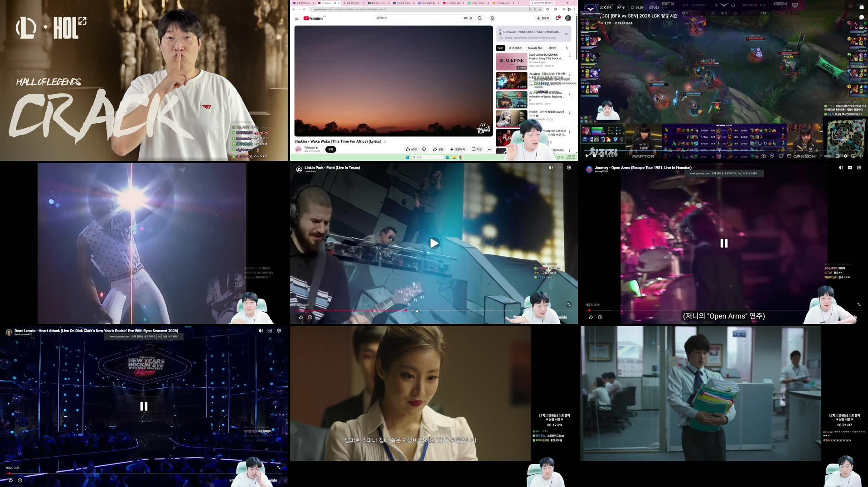868x487 pixels.
Task: Open three-dot menu for BigBang collection video
Action: (x=570, y=93)
